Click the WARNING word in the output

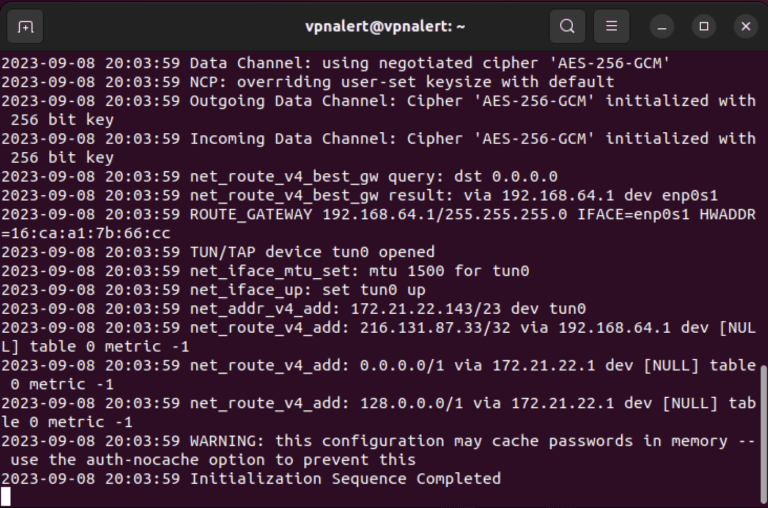point(227,441)
